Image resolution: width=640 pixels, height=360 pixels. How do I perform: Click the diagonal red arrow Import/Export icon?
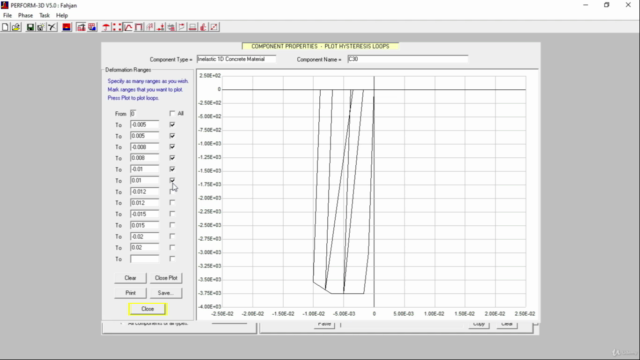(x=214, y=27)
